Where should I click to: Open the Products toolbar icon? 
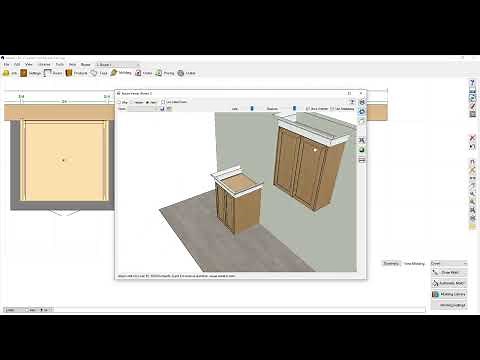tap(69, 73)
